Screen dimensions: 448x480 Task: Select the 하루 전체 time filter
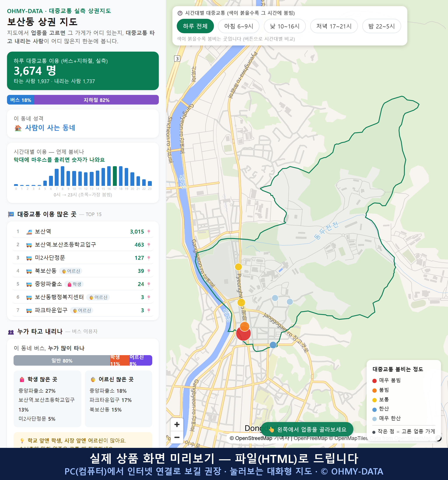pyautogui.click(x=195, y=26)
